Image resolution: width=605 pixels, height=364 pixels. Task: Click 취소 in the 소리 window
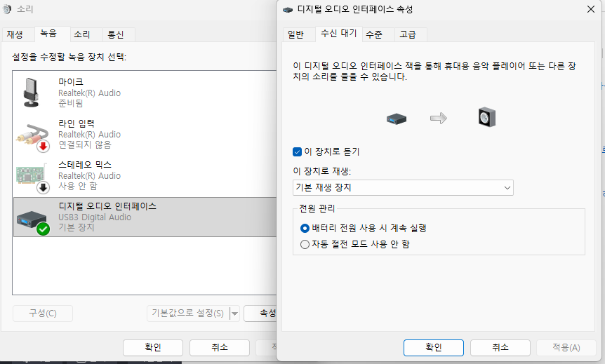(x=219, y=348)
